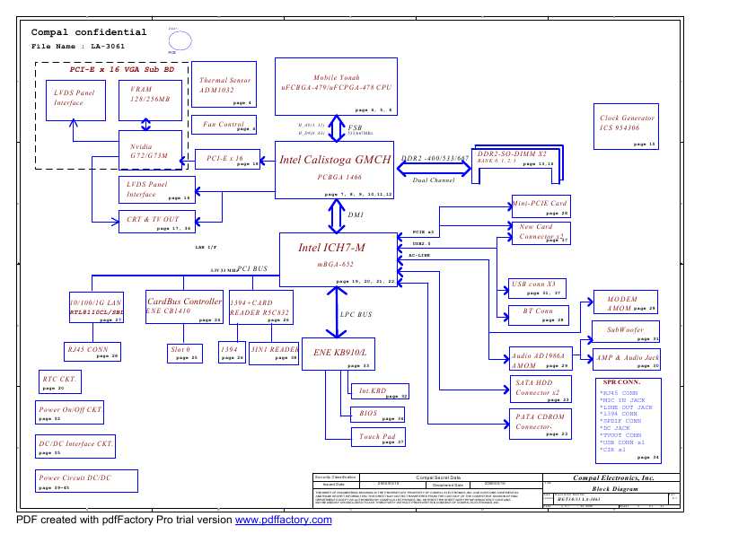The image size is (756, 534).
Task: Select "*LINE OUT JACK" in the SPR CONN list
Action: (x=626, y=407)
